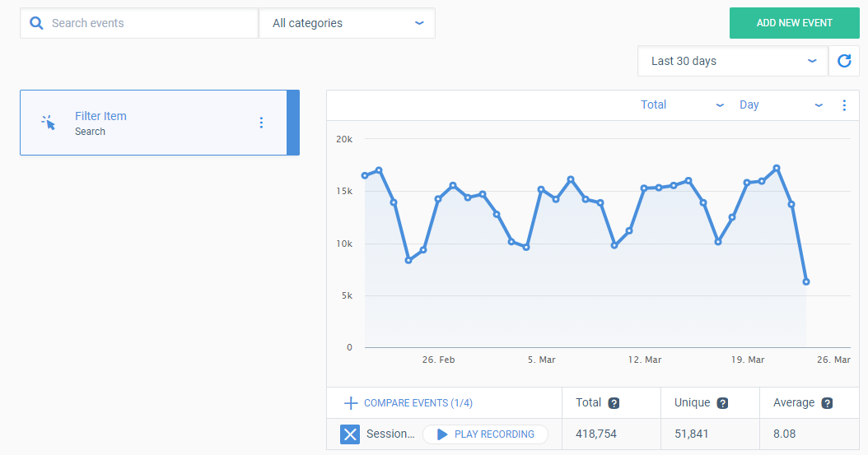The width and height of the screenshot is (868, 455).
Task: Click PLAY RECORDING button
Action: [486, 434]
